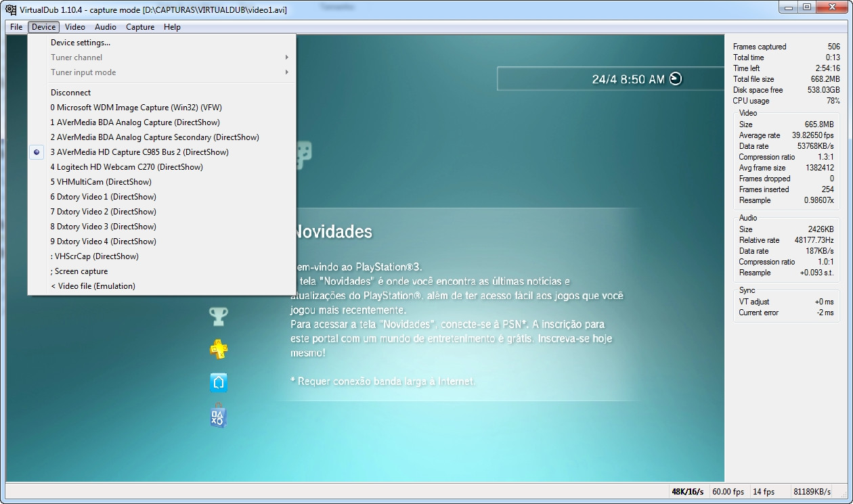Click the smiley face icon in preview
Viewport: 853px width, 504px height.
[303, 154]
